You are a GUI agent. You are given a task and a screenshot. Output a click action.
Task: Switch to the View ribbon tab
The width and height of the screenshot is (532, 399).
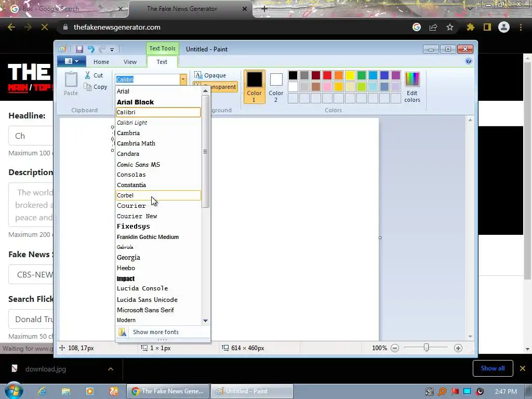(x=130, y=62)
